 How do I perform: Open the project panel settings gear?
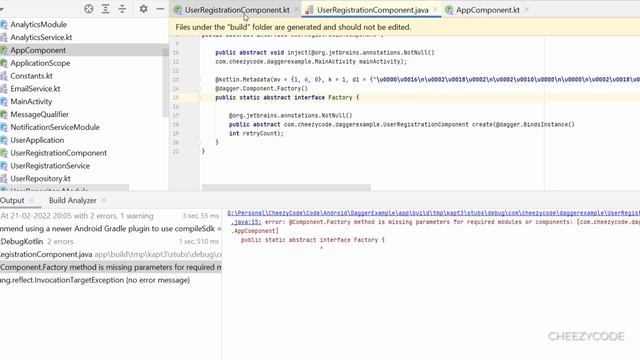click(143, 9)
